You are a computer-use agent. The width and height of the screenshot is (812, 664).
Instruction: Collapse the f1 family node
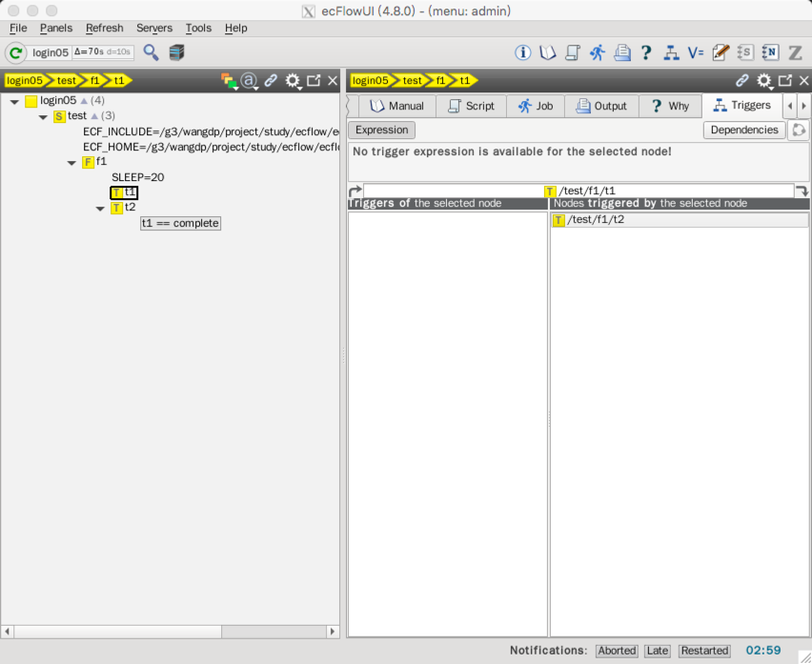(x=72, y=163)
